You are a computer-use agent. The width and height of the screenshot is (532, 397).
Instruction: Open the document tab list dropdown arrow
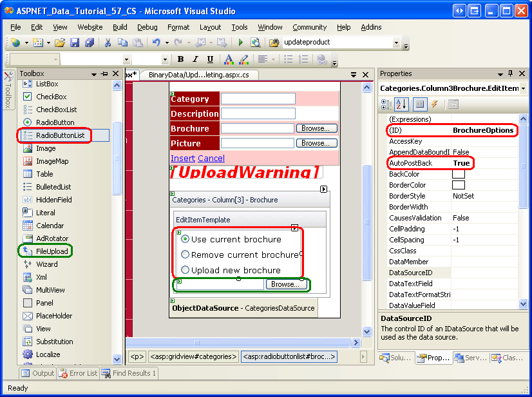[x=354, y=75]
